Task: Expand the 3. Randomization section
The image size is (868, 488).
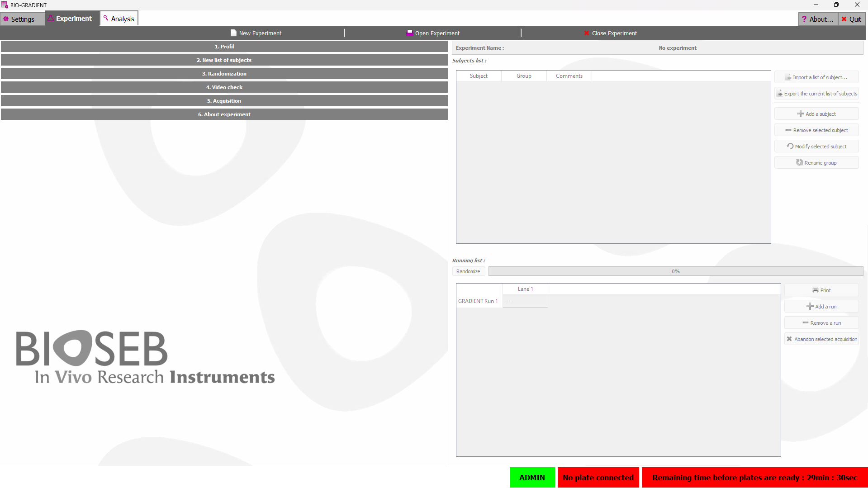Action: coord(224,74)
